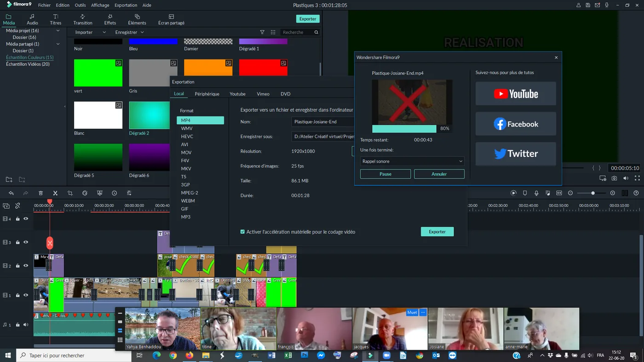The height and width of the screenshot is (362, 644).
Task: Collapse the Média projet (16) folder
Action: [58, 31]
